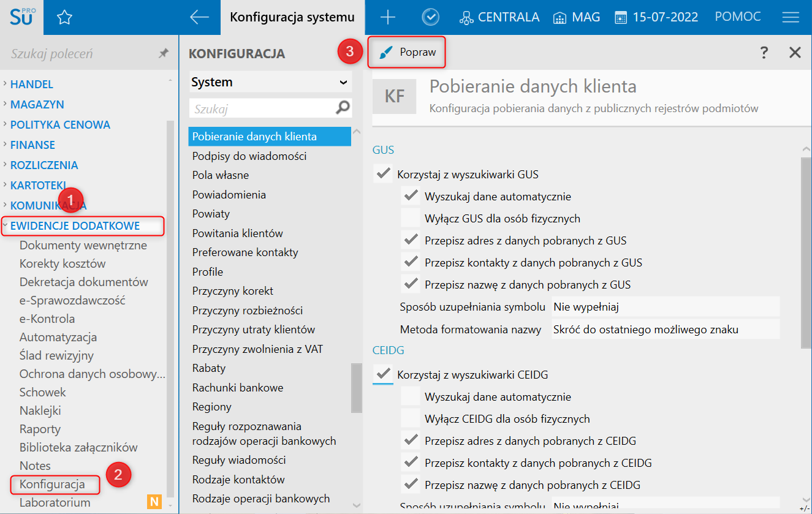The height and width of the screenshot is (514, 812).
Task: Switch to Konfiguracja systemu tab
Action: 292,17
